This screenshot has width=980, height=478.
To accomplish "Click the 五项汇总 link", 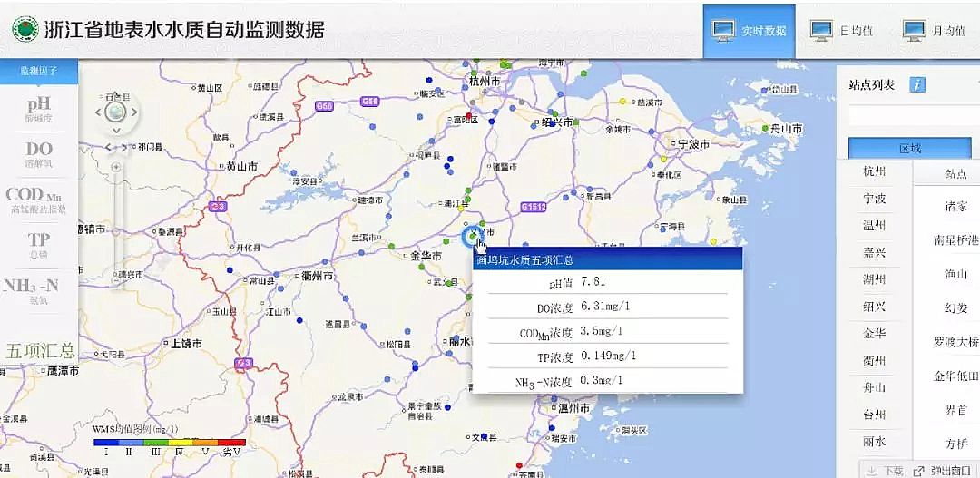I will point(40,350).
